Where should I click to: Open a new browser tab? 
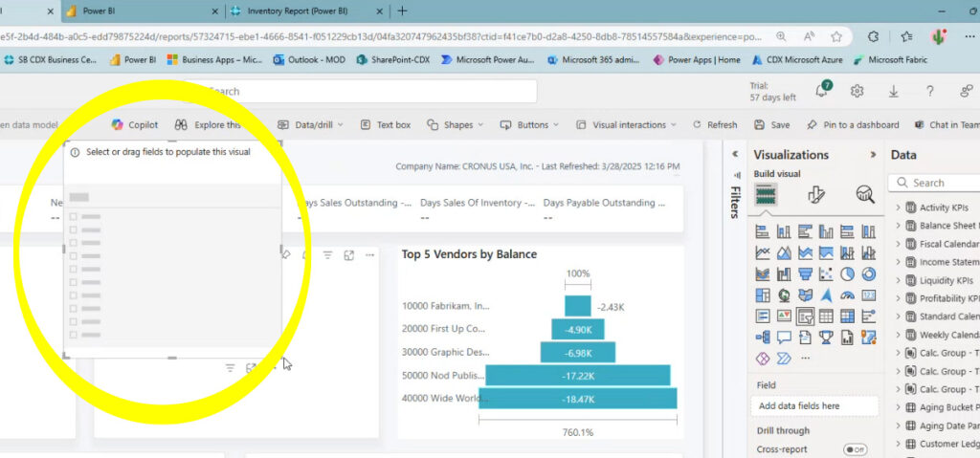403,11
